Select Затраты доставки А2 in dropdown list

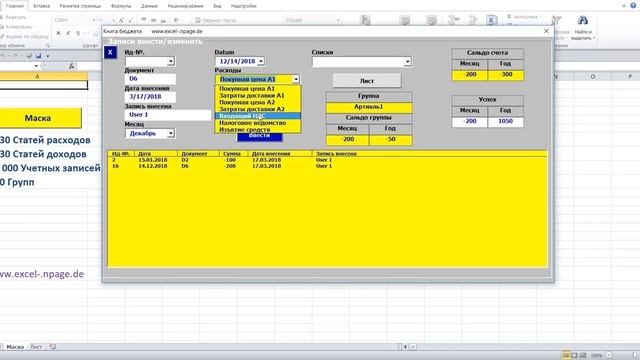[x=258, y=109]
